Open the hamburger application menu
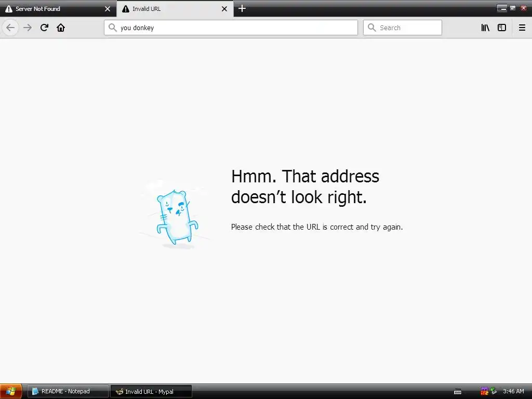 pos(522,28)
